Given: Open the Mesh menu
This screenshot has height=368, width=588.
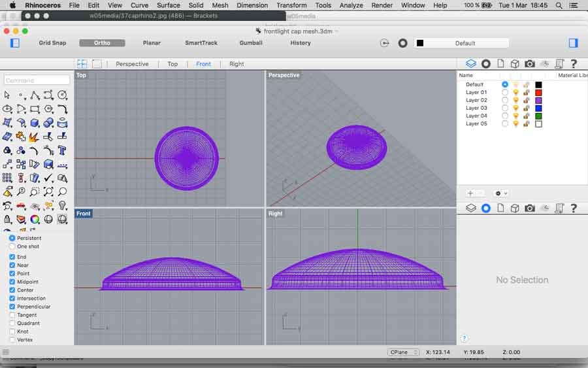Looking at the screenshot, I should [x=220, y=5].
